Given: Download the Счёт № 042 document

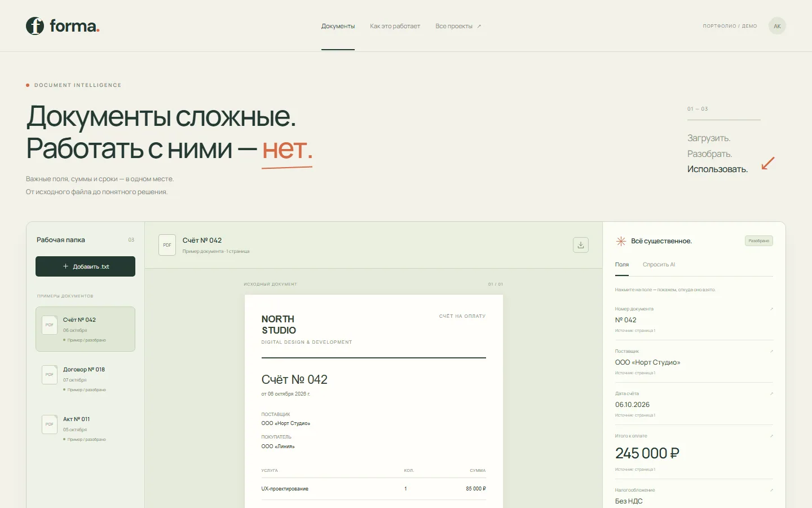Looking at the screenshot, I should [x=581, y=245].
